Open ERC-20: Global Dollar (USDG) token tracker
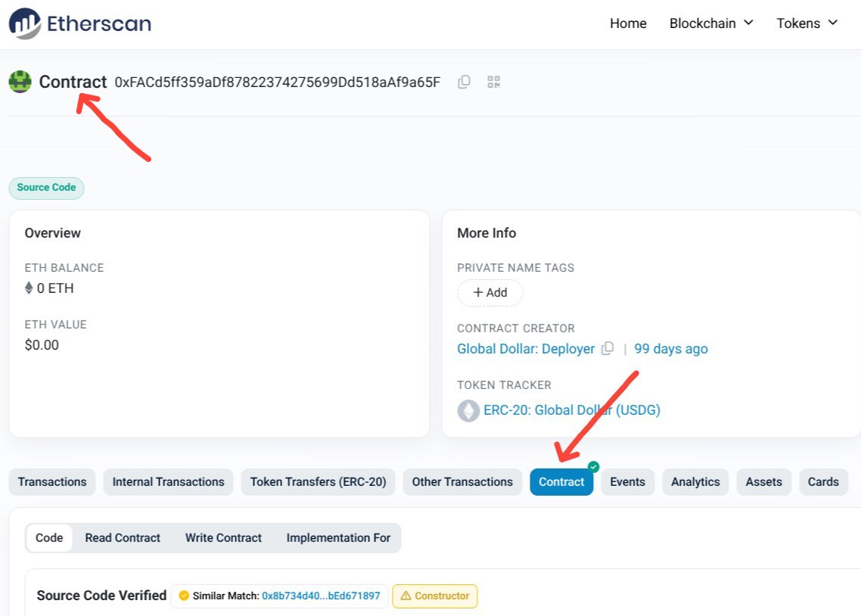The height and width of the screenshot is (616, 861). pyautogui.click(x=572, y=410)
